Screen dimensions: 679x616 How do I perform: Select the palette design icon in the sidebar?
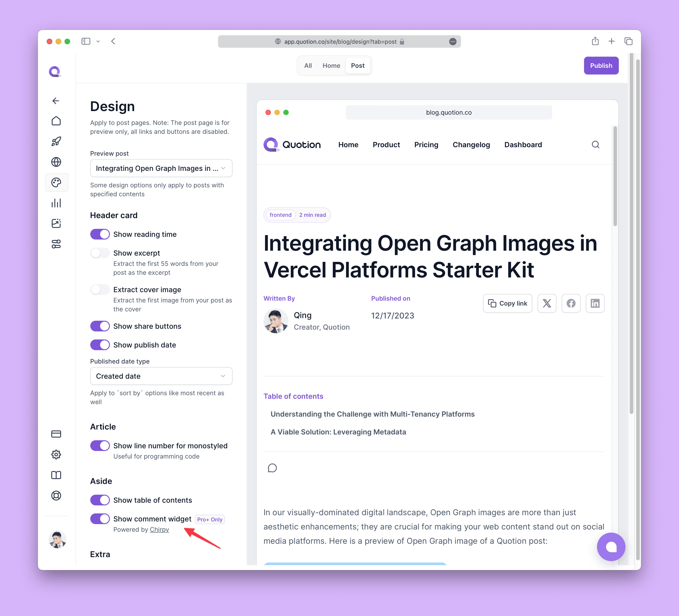tap(56, 183)
